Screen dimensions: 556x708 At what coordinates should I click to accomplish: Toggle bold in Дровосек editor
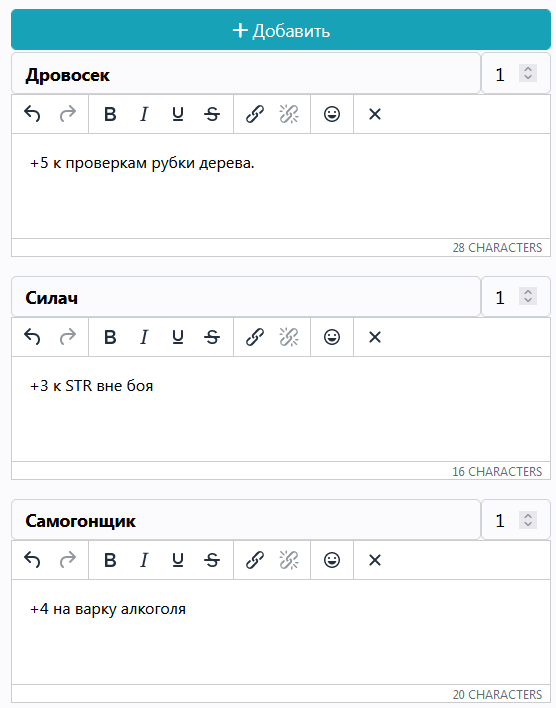point(110,114)
